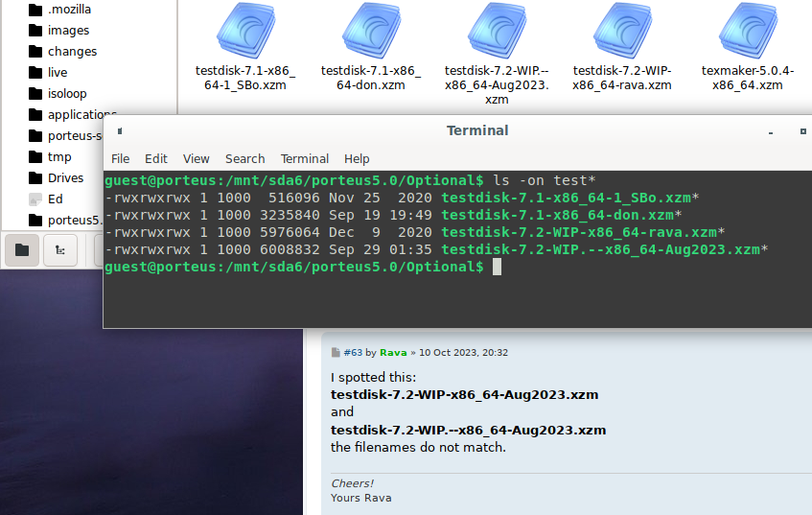Click testdisk-7.1-x86_64-don.xzm in terminal output
The image size is (812, 515).
point(558,215)
